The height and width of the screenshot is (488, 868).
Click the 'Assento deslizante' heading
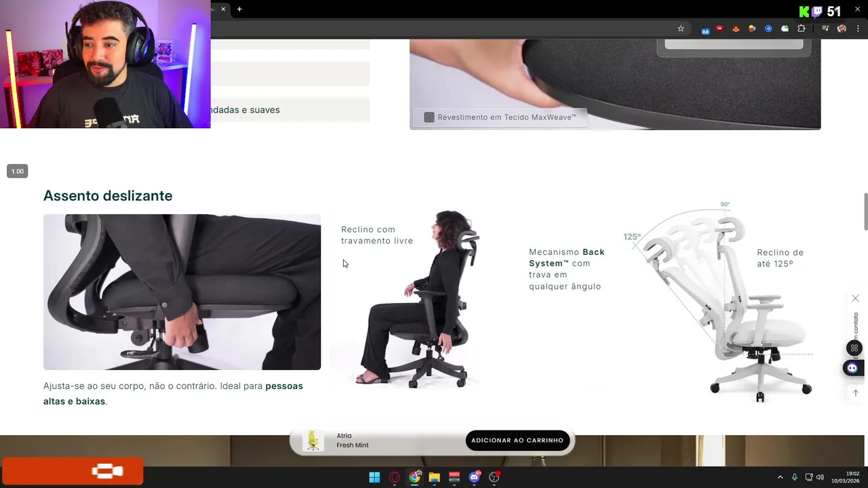(108, 196)
